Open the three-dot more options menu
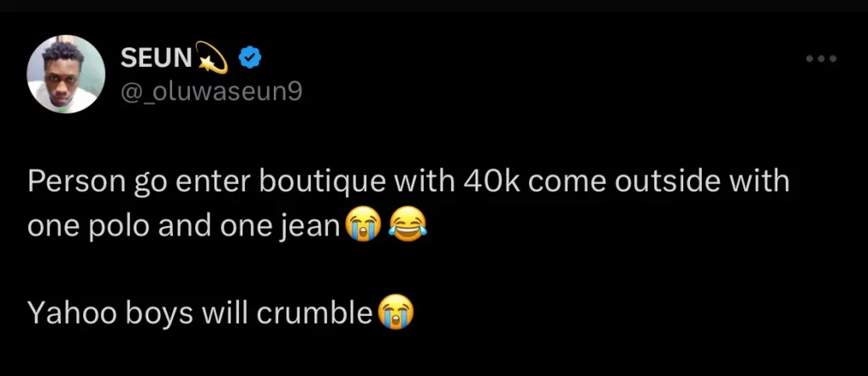 click(x=821, y=58)
